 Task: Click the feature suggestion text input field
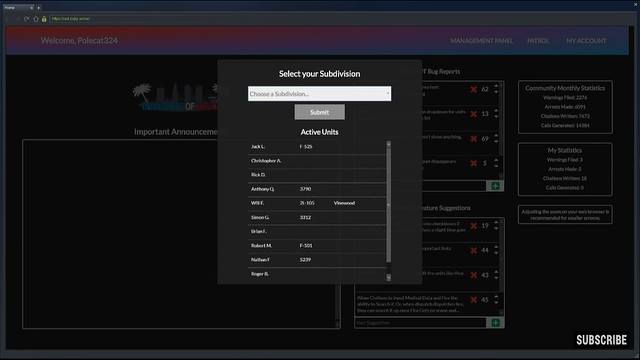point(420,323)
